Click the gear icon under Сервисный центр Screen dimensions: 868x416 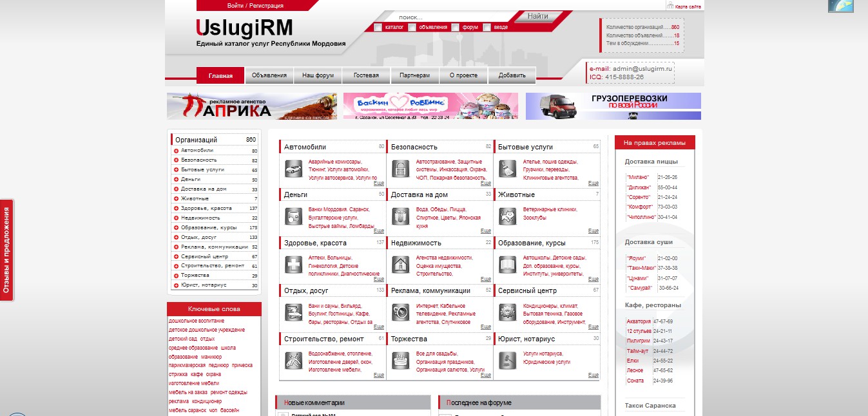tap(507, 313)
